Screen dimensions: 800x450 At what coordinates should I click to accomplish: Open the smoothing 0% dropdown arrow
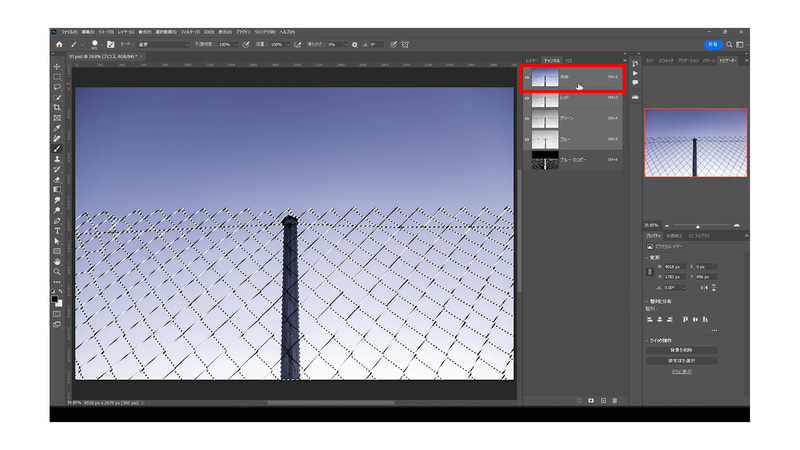(x=345, y=45)
